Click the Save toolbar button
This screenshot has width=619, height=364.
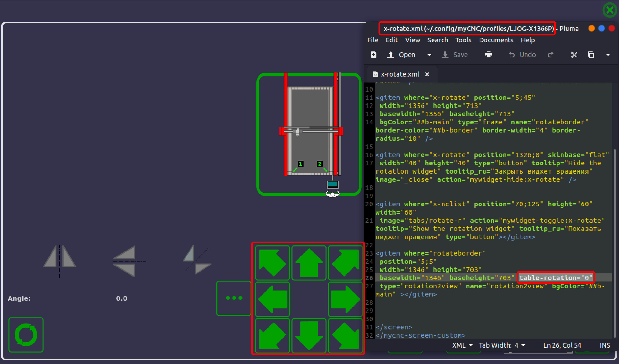[455, 55]
